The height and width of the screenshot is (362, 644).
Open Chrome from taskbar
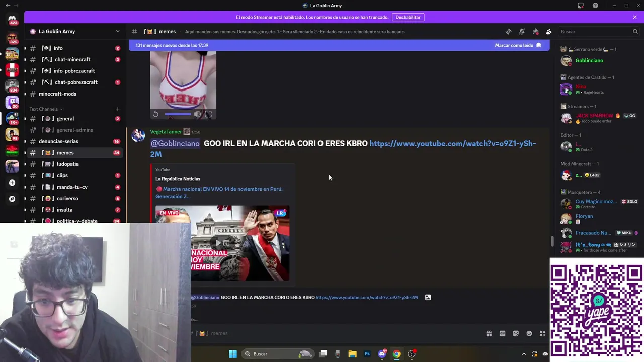pos(397,354)
